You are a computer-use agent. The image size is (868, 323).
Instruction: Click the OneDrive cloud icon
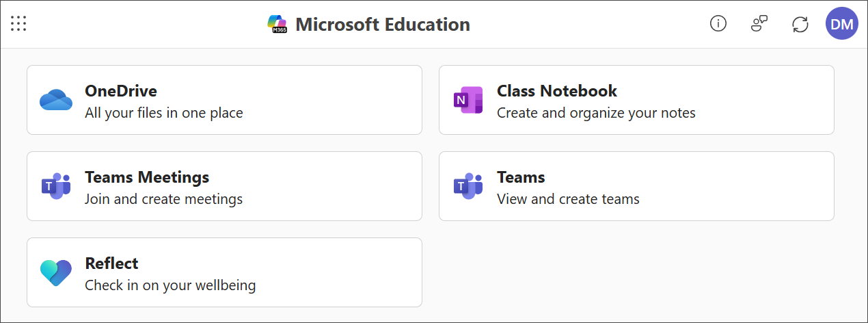pyautogui.click(x=56, y=100)
